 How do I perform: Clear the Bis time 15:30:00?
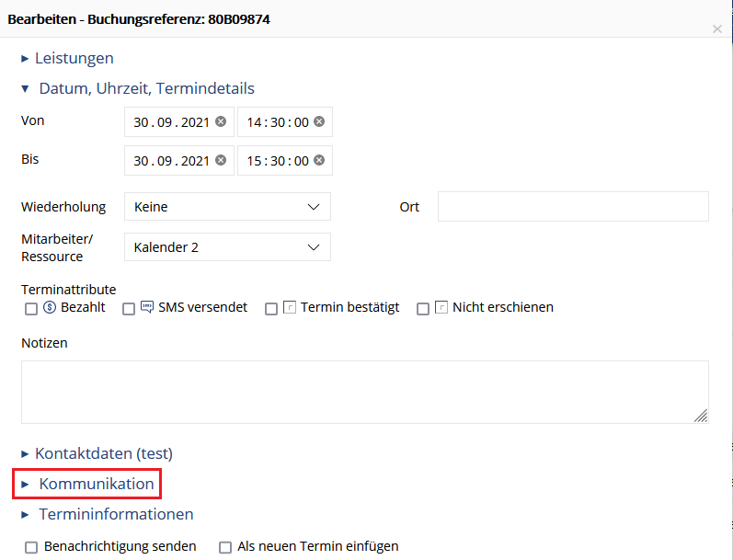click(x=319, y=160)
